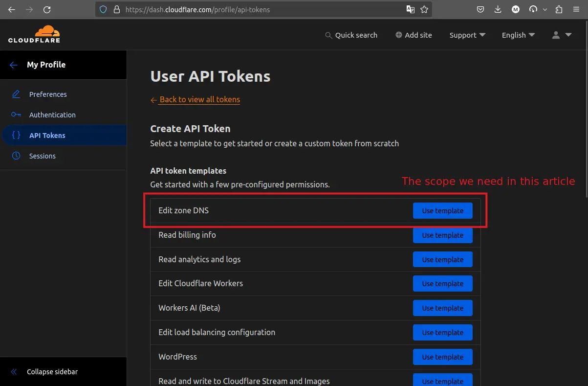Image resolution: width=588 pixels, height=386 pixels.
Task: Go to Authentication in the sidebar
Action: [52, 115]
